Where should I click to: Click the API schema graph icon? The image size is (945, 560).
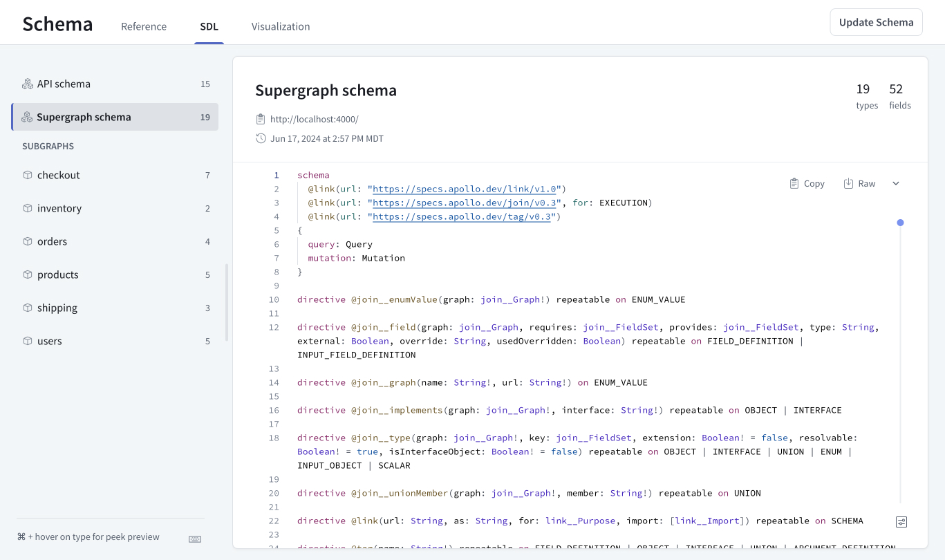pos(27,84)
